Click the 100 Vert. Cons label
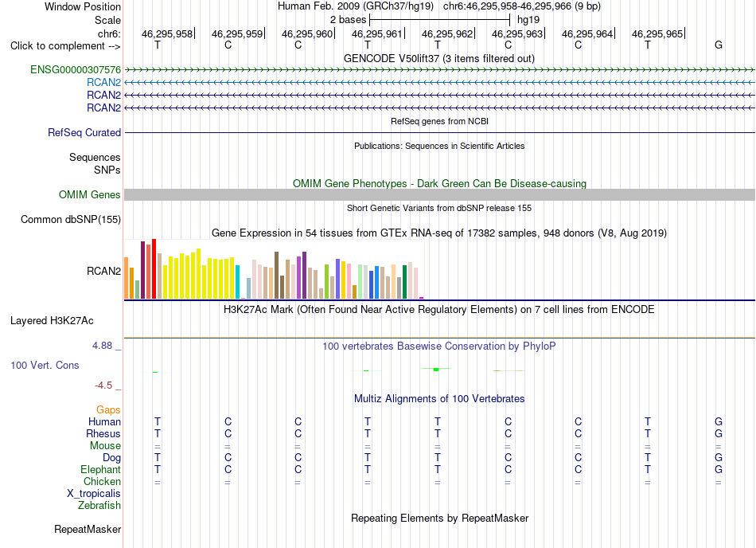The width and height of the screenshot is (756, 548). [45, 365]
